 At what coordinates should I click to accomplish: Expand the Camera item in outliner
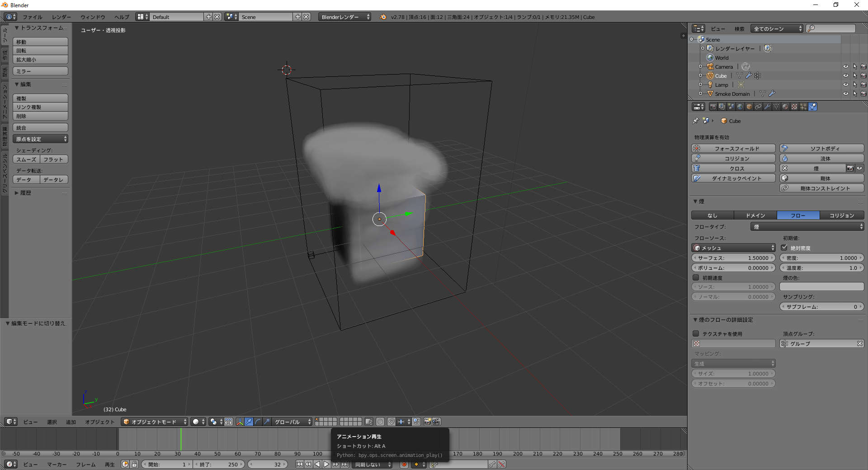point(701,67)
